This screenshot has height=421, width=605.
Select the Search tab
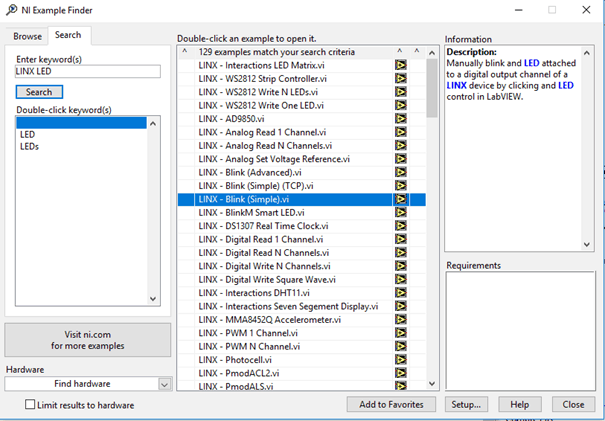tap(68, 35)
